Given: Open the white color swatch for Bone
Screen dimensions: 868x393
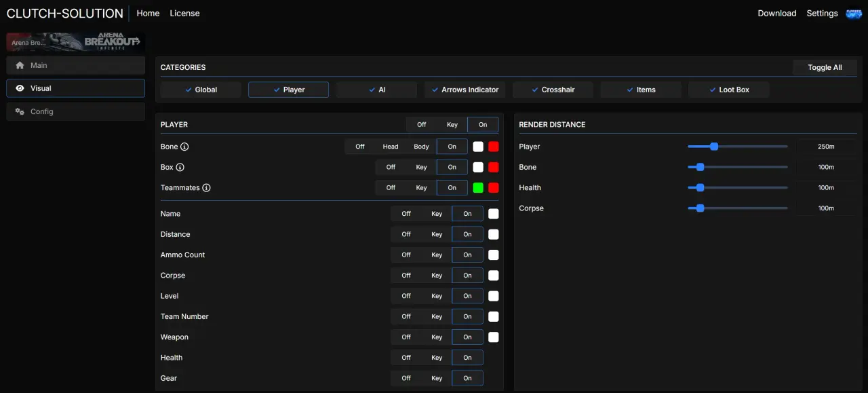Looking at the screenshot, I should [478, 147].
